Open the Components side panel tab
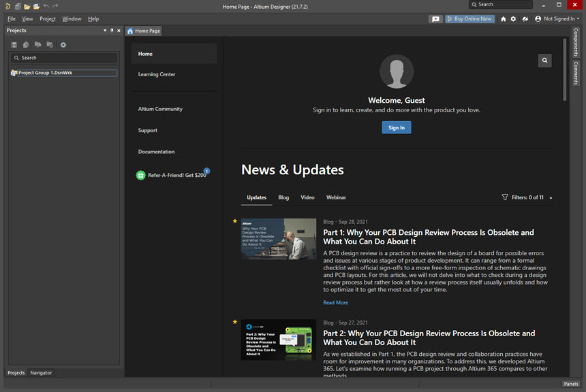 pyautogui.click(x=576, y=43)
